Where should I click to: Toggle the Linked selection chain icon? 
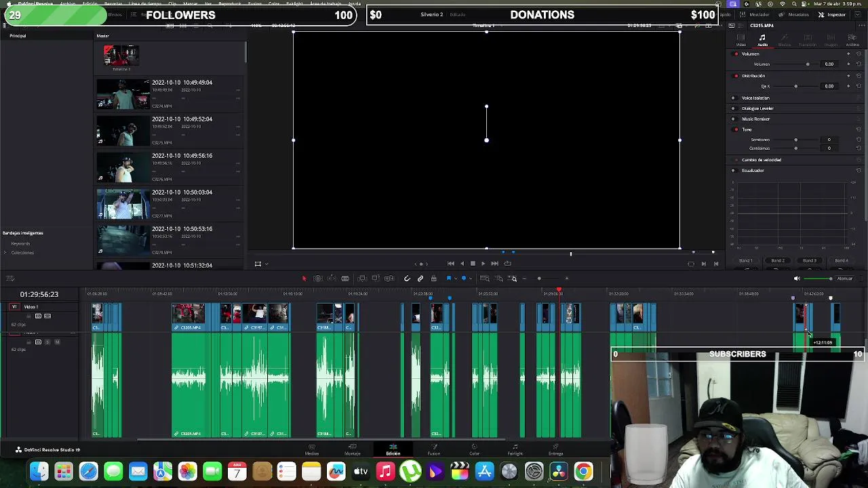420,279
